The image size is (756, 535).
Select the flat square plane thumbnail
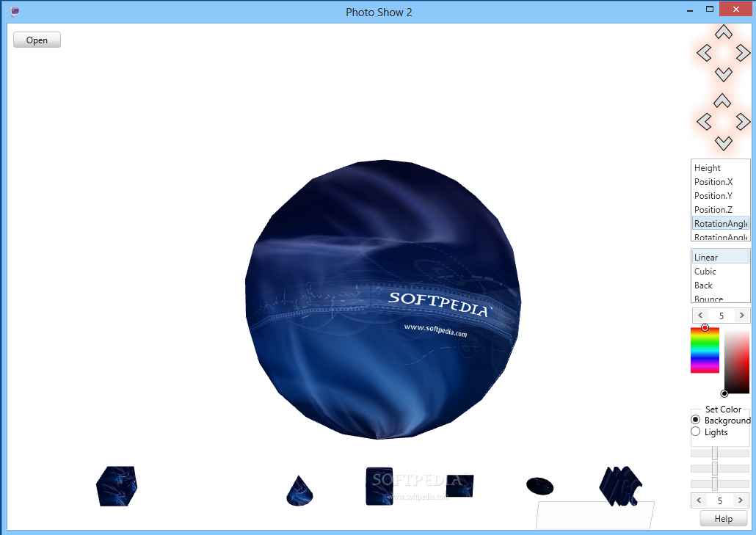460,485
